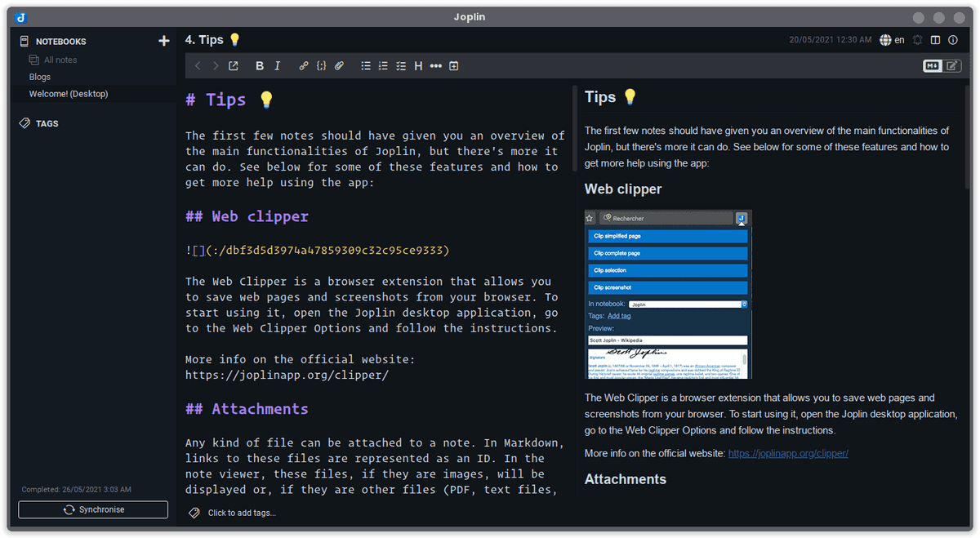This screenshot has height=538, width=980.
Task: Click the 20/05/2021 12:30 AM timestamp
Action: coord(831,40)
